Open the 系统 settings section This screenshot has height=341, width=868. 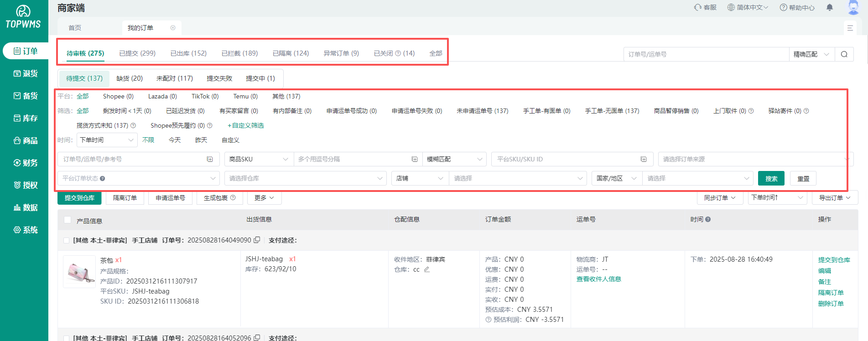tap(25, 230)
